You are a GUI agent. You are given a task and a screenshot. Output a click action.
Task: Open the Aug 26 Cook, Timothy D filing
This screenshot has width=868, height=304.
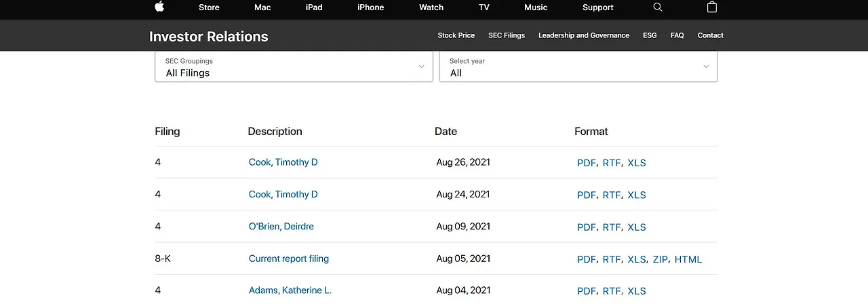coord(283,162)
